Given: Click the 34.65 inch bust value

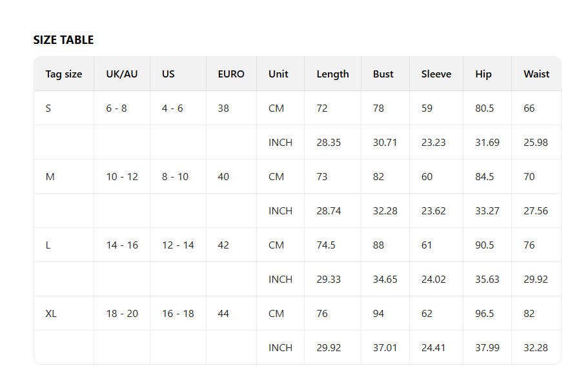Looking at the screenshot, I should pyautogui.click(x=385, y=280).
